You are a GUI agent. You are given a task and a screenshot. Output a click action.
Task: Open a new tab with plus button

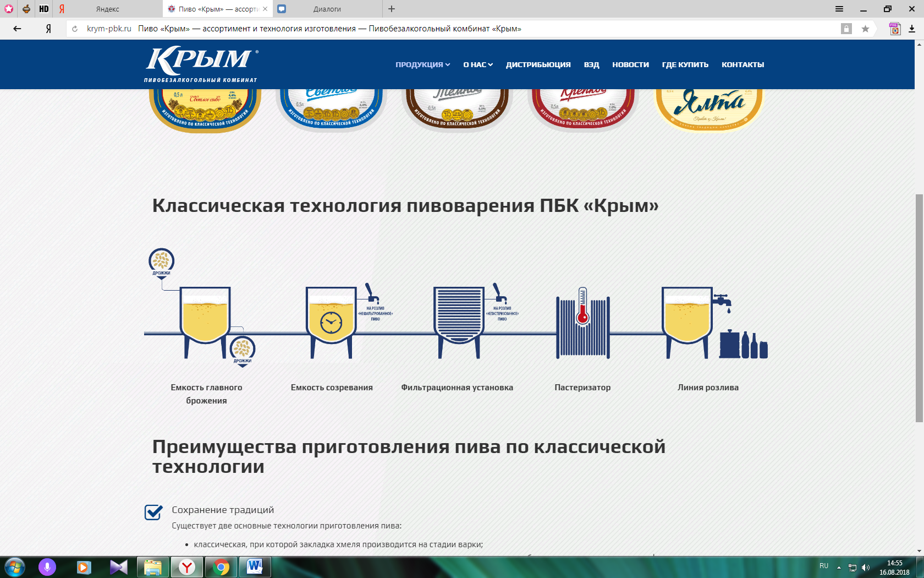(392, 9)
